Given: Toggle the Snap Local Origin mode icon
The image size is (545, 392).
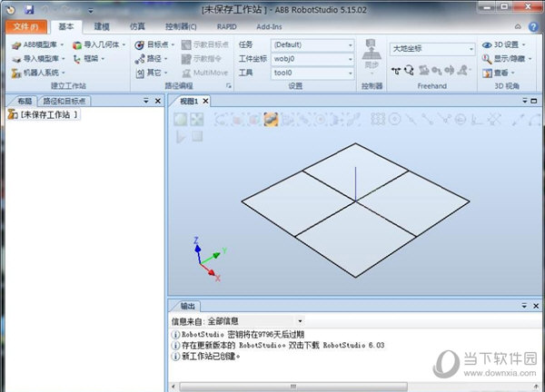Looking at the screenshot, I should pos(478,120).
